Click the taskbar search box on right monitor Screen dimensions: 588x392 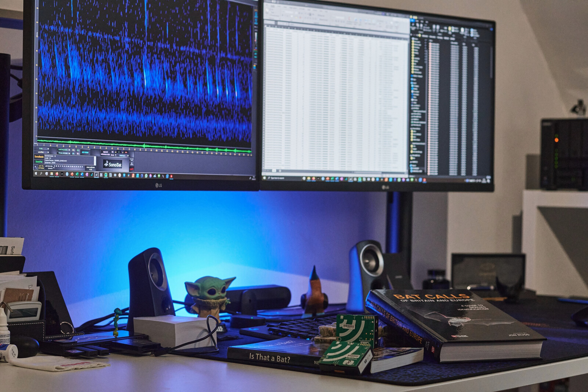[283, 178]
